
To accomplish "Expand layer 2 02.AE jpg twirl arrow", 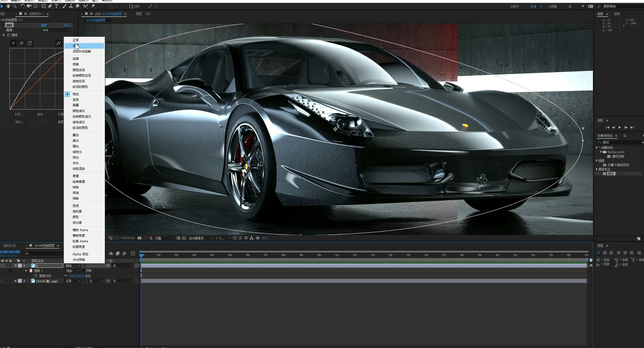I will [x=16, y=281].
